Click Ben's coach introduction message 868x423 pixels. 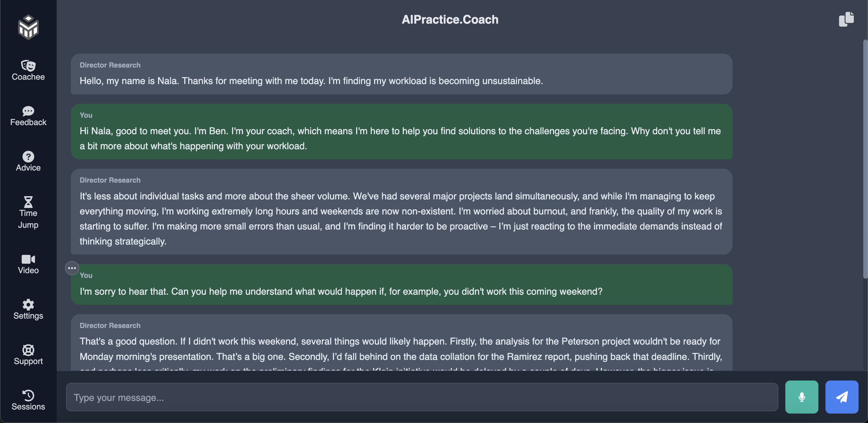tap(401, 131)
